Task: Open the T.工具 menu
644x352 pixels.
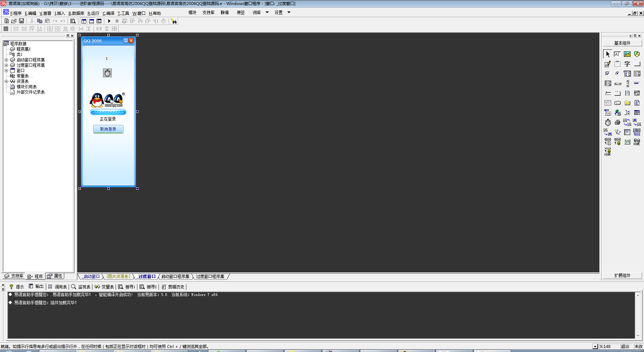Action: pyautogui.click(x=123, y=13)
